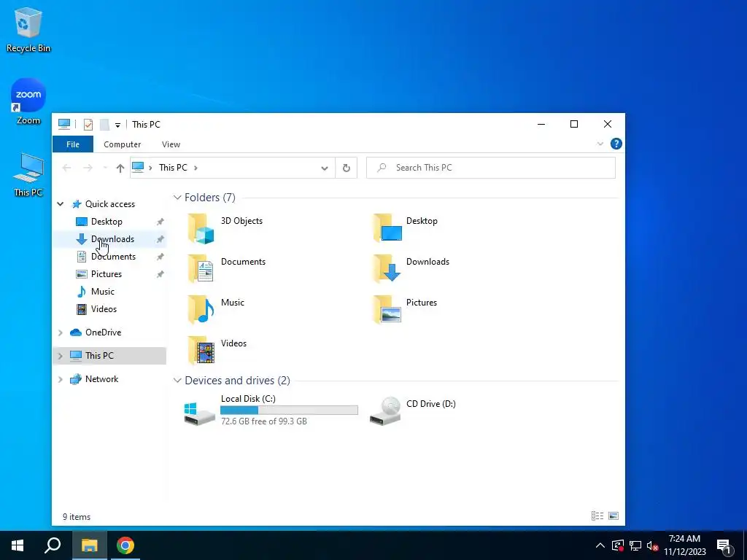Show hidden system tray icons
Screen dimensions: 747x560
coord(600,545)
